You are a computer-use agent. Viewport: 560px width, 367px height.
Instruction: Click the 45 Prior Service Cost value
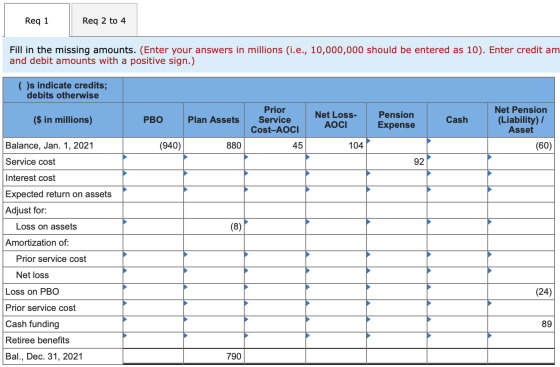[x=298, y=146]
